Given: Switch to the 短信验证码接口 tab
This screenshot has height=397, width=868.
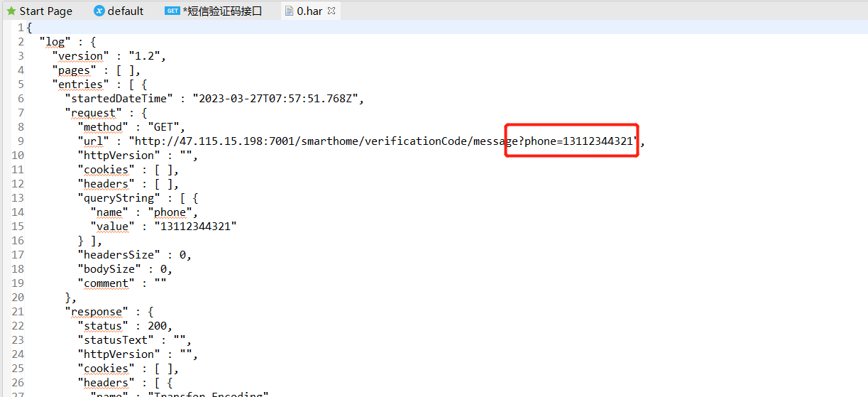Looking at the screenshot, I should (x=222, y=11).
